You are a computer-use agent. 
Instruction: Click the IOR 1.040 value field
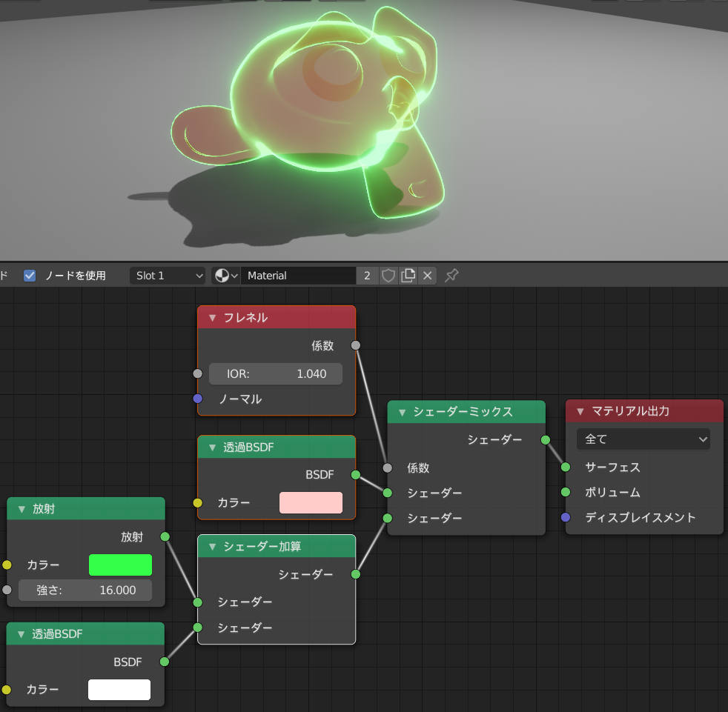click(x=276, y=373)
